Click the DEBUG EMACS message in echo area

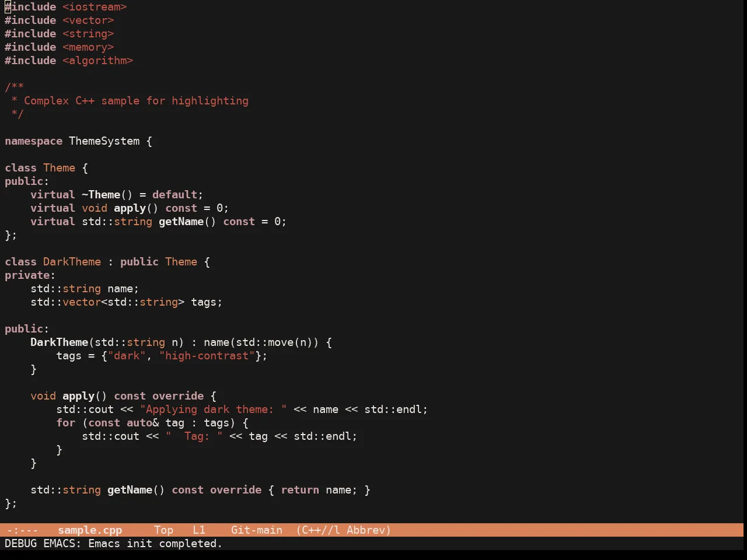coord(114,544)
